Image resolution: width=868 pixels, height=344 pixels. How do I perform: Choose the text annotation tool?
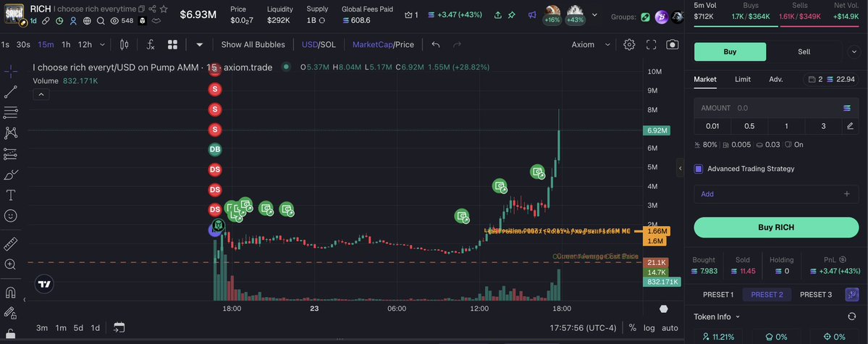pyautogui.click(x=11, y=195)
